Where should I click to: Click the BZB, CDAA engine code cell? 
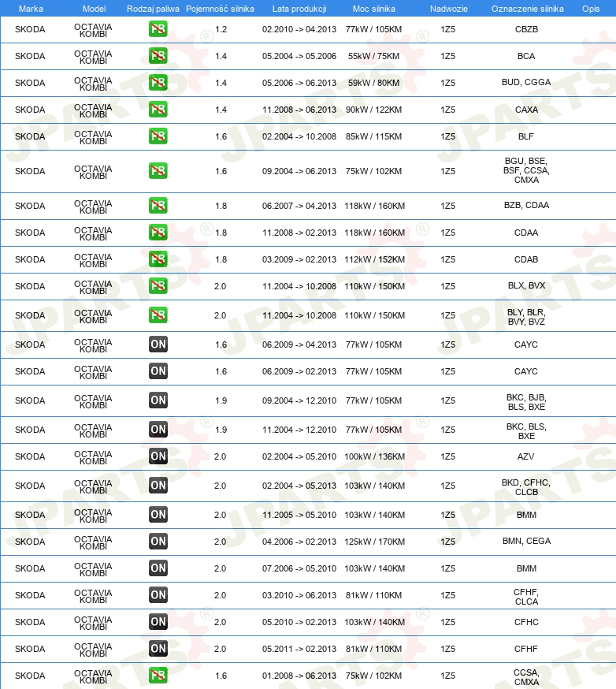pos(526,205)
